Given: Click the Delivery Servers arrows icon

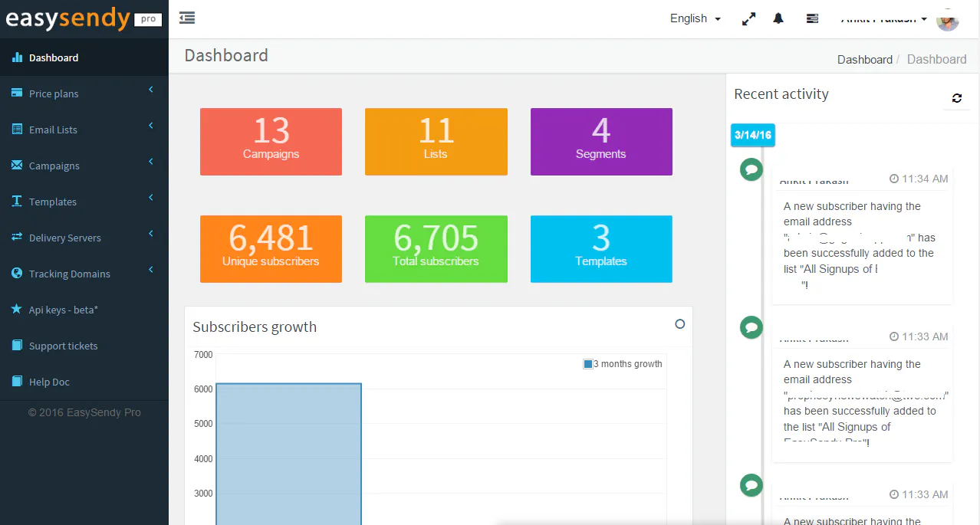Looking at the screenshot, I should coord(17,237).
